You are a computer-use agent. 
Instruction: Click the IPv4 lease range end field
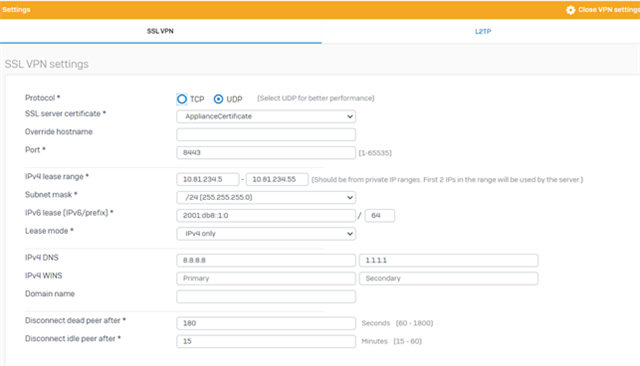point(277,179)
